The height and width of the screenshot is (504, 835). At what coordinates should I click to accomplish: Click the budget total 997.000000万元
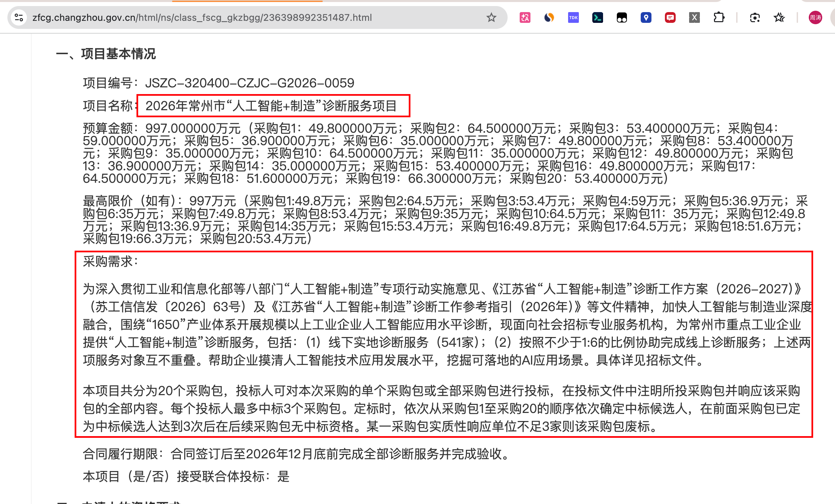(193, 128)
